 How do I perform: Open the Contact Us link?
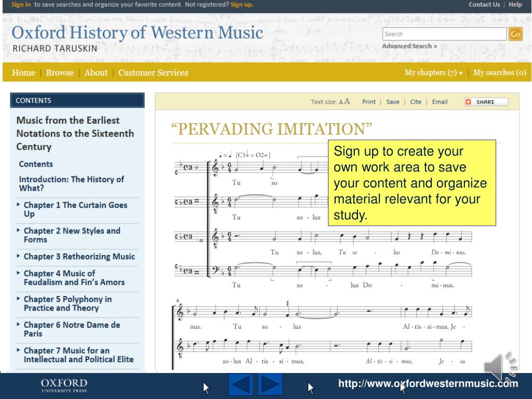point(484,4)
